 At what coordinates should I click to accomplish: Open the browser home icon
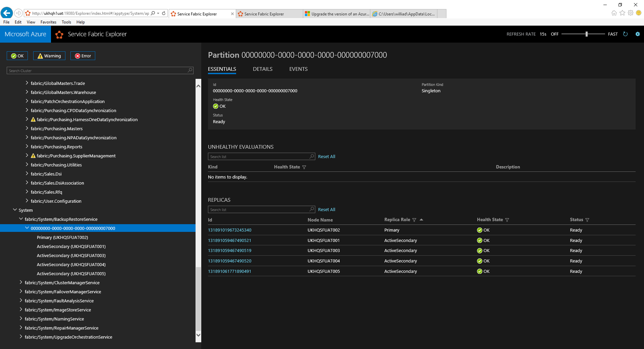(614, 13)
